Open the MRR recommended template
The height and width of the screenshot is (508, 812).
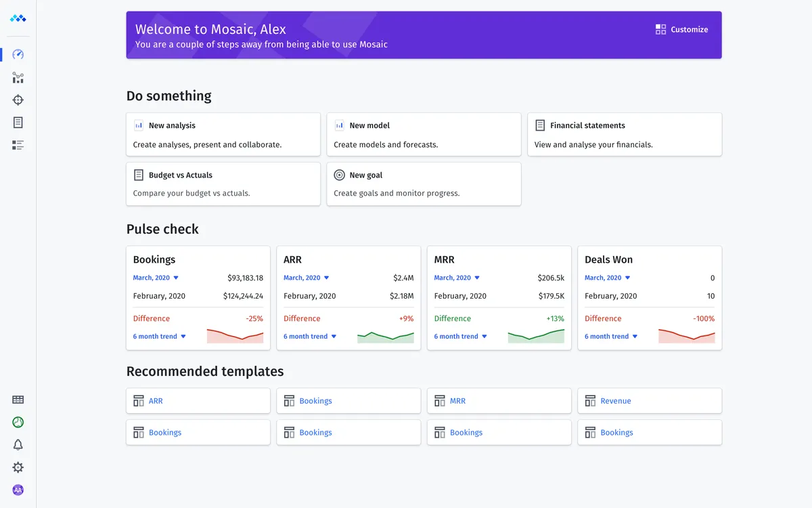pos(499,401)
